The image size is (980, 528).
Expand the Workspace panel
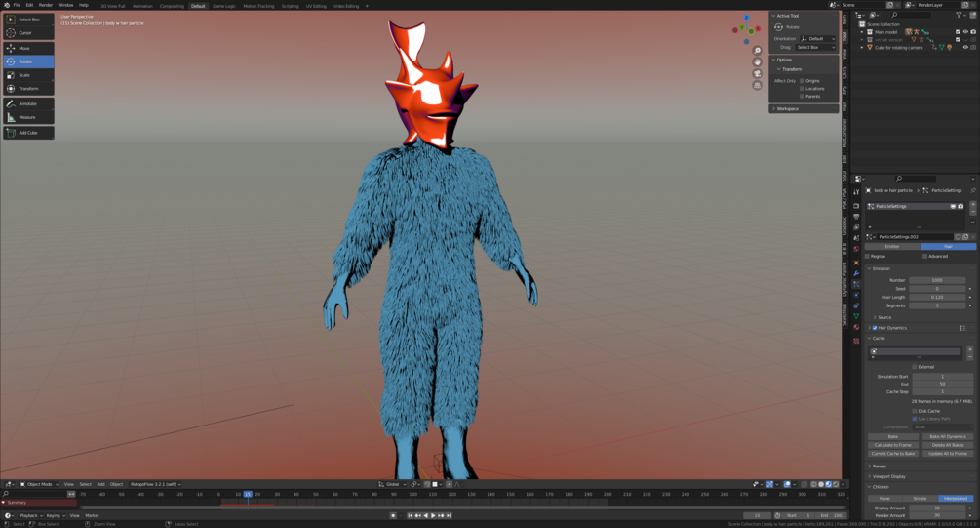point(804,109)
